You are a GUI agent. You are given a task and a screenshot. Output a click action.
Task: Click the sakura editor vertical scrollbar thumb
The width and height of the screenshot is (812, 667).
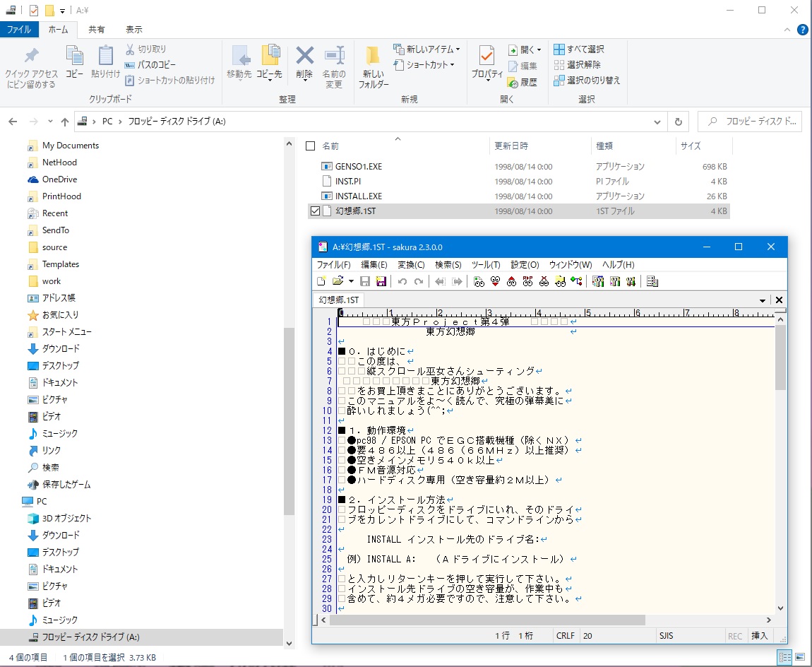click(780, 358)
